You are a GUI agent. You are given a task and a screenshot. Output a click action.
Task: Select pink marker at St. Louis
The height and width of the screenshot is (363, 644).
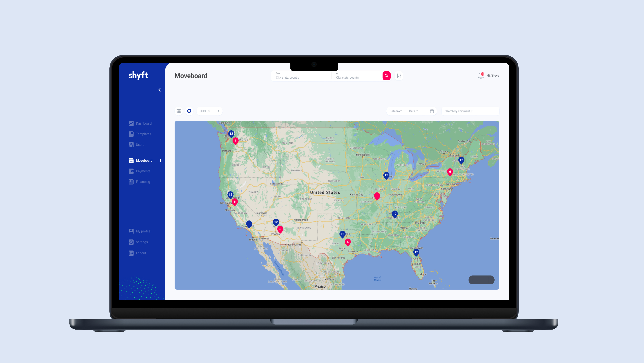[x=377, y=196]
